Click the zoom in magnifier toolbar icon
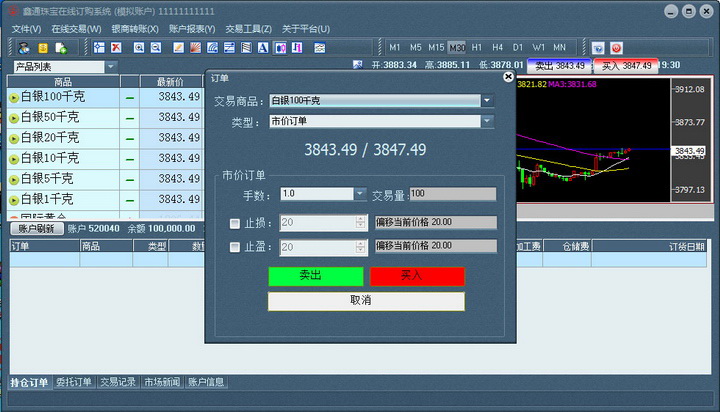The image size is (720, 412). pos(139,47)
